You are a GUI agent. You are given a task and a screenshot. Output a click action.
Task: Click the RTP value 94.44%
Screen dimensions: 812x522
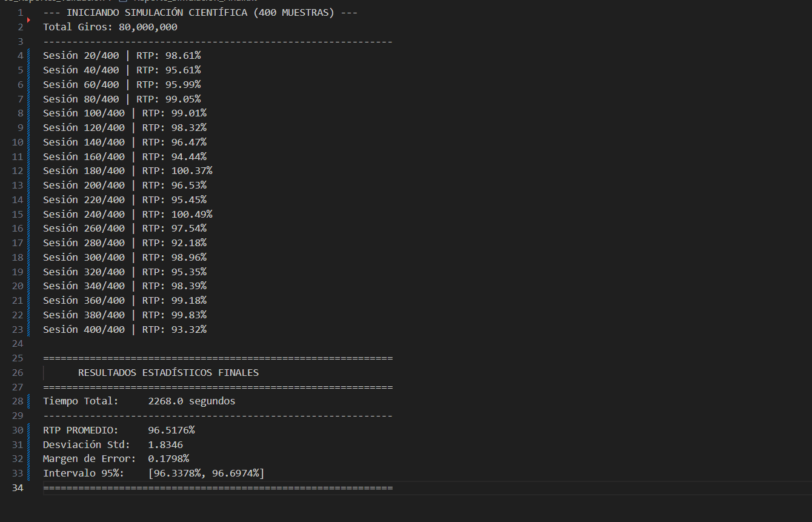click(x=189, y=157)
